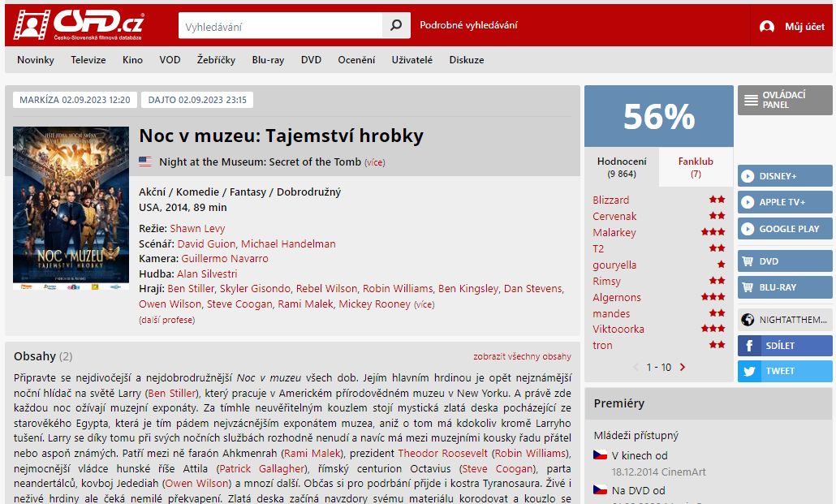Open the Žebříčky menu item

(x=216, y=60)
